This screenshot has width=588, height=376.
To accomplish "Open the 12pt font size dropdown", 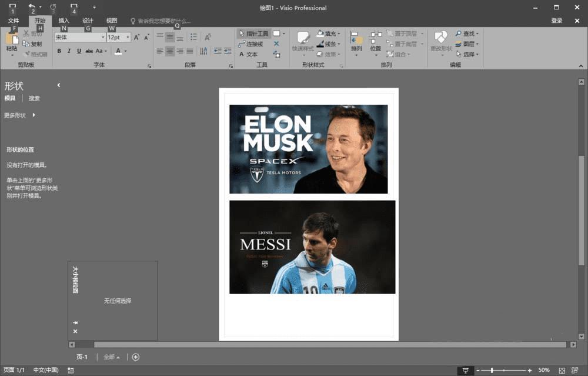I will pos(128,37).
